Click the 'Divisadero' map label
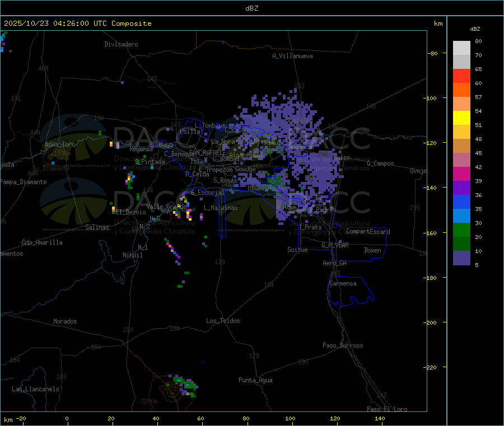Viewport: 504px width, 426px height. click(121, 44)
